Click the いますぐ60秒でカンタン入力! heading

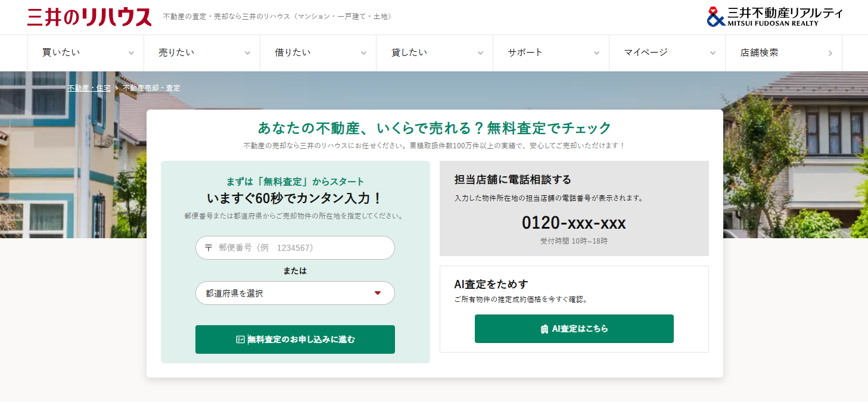click(x=295, y=198)
